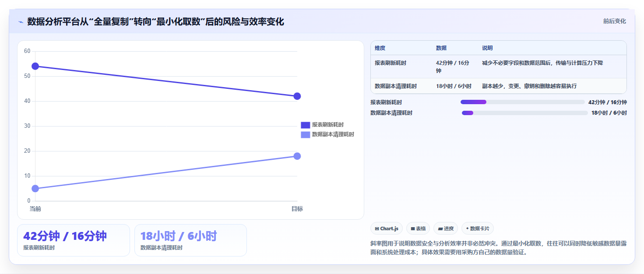Select table cell 42分钟 / 16分钟
644x274 pixels.
coord(455,67)
